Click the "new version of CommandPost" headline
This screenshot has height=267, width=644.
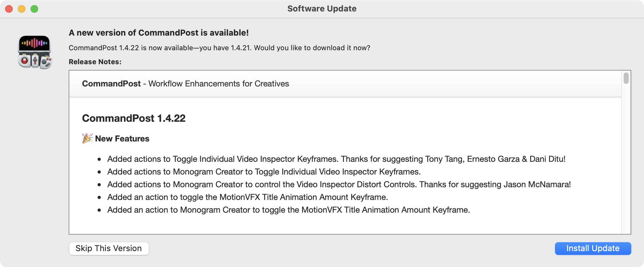tap(159, 33)
